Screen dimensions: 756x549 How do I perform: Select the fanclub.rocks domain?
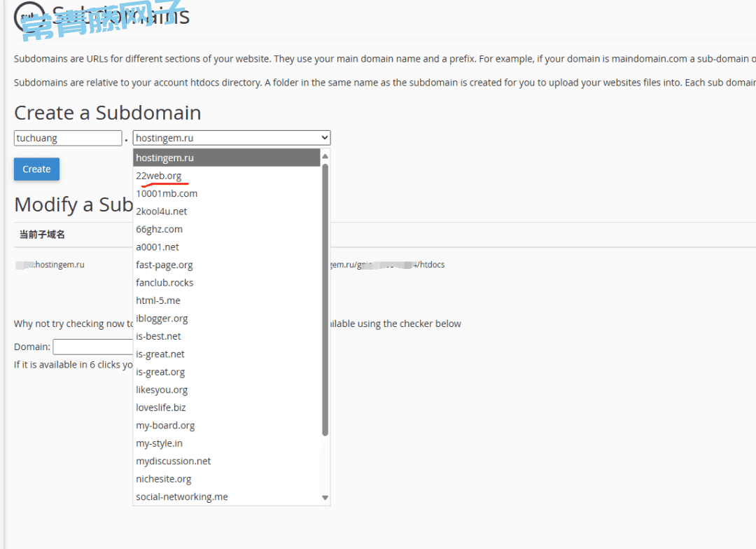(x=227, y=283)
